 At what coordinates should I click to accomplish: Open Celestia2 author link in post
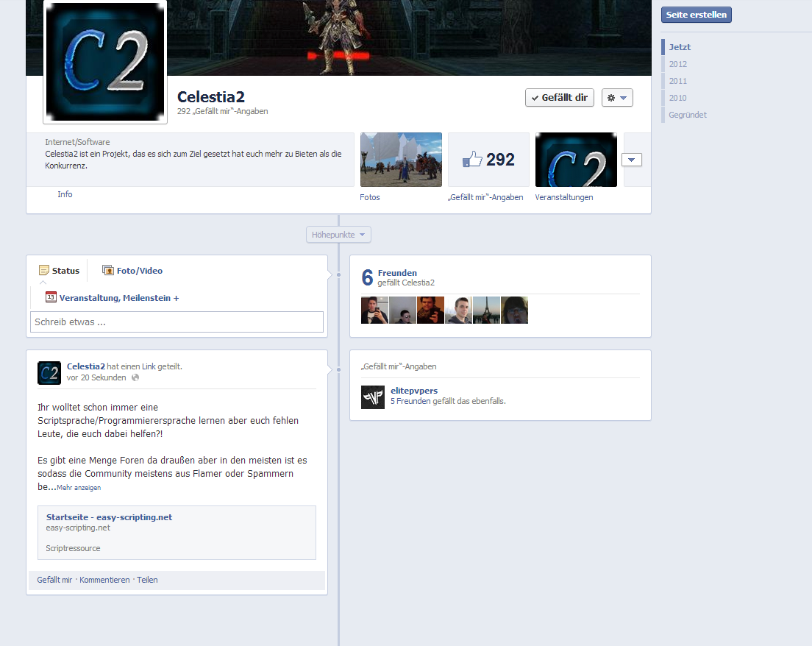click(86, 366)
